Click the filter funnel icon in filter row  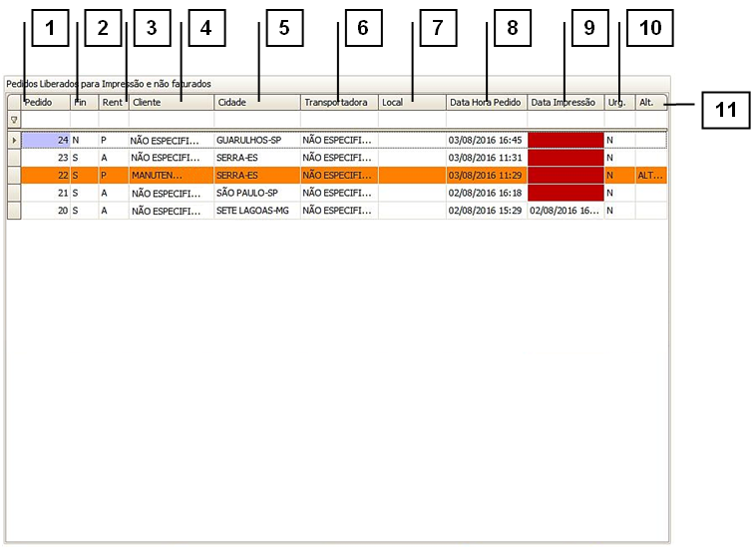[x=14, y=119]
